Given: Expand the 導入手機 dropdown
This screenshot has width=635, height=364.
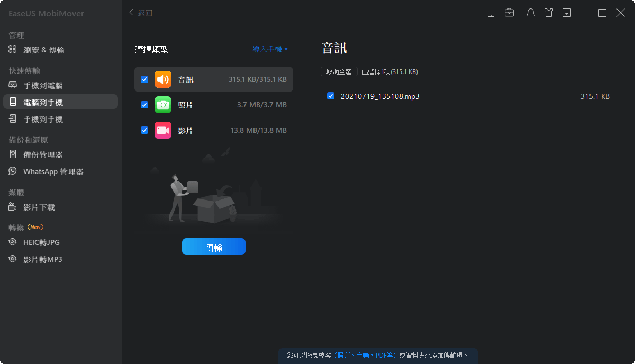Looking at the screenshot, I should click(x=270, y=49).
